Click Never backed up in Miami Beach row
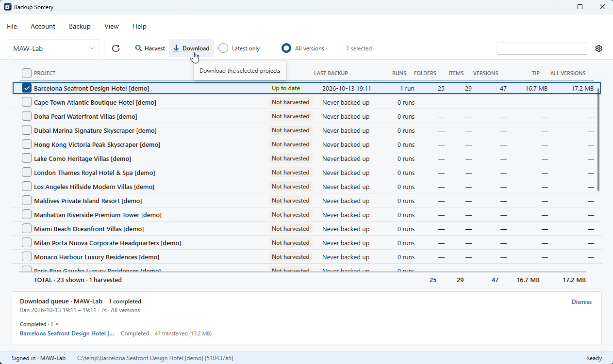 [x=346, y=229]
